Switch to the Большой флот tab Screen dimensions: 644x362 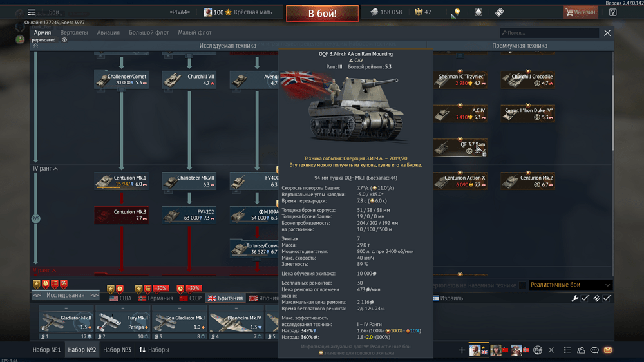pyautogui.click(x=149, y=32)
